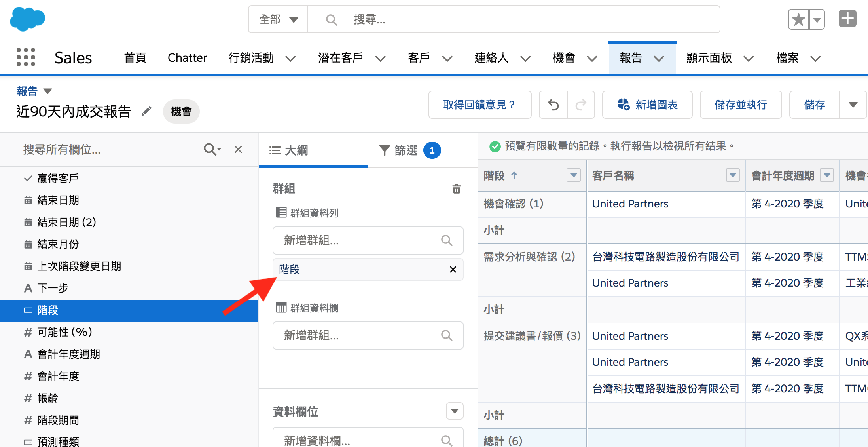The width and height of the screenshot is (868, 447).
Task: Open the 報告 navigation tab
Action: pos(631,58)
